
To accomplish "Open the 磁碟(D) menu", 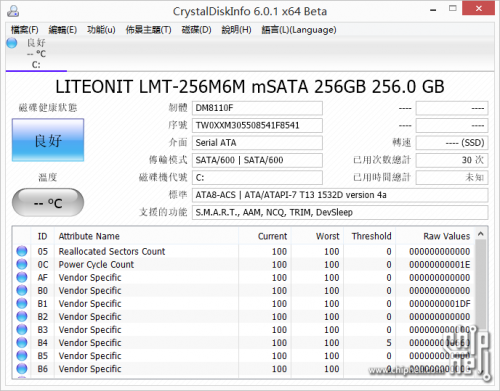I will (x=196, y=30).
